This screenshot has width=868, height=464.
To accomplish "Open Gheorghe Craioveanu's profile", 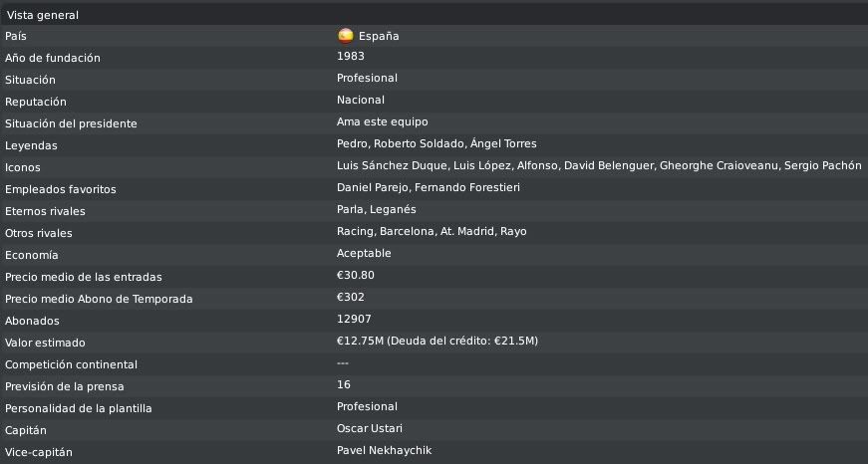I will 719,165.
